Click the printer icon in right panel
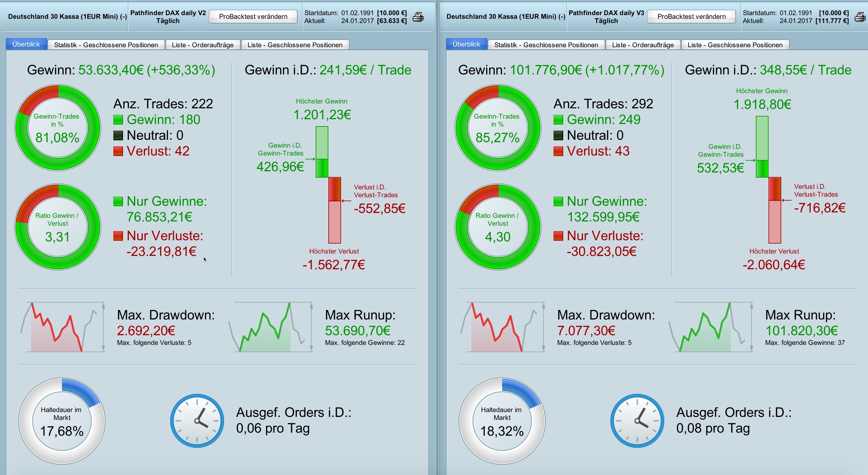Screen dimensions: 868x475 click(860, 17)
